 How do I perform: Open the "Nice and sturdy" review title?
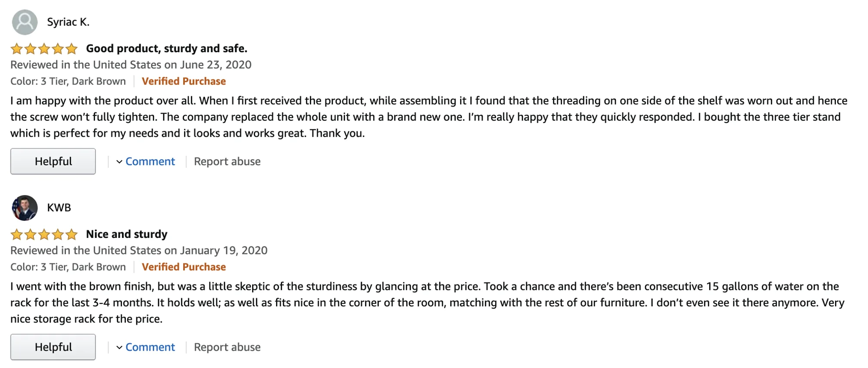[x=127, y=234]
